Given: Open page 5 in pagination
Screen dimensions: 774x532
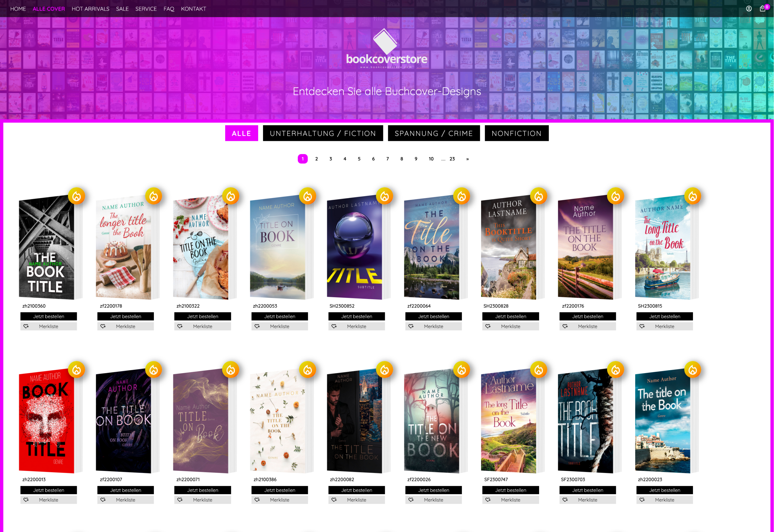Looking at the screenshot, I should 359,159.
